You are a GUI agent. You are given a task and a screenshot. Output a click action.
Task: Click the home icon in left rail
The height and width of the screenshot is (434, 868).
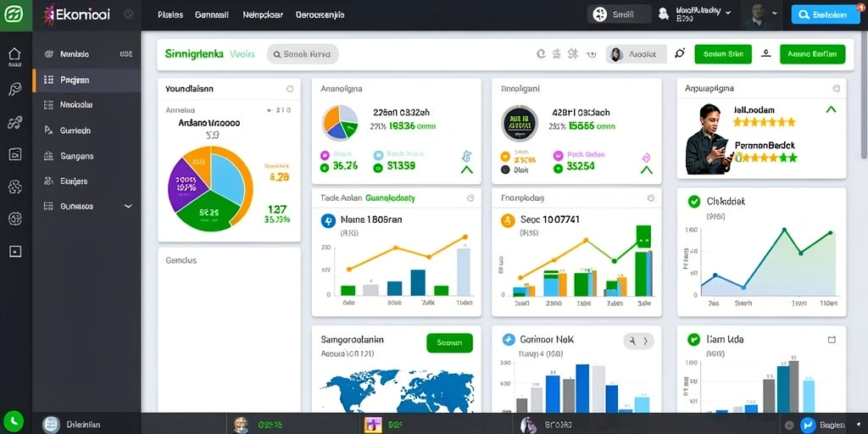[x=14, y=54]
